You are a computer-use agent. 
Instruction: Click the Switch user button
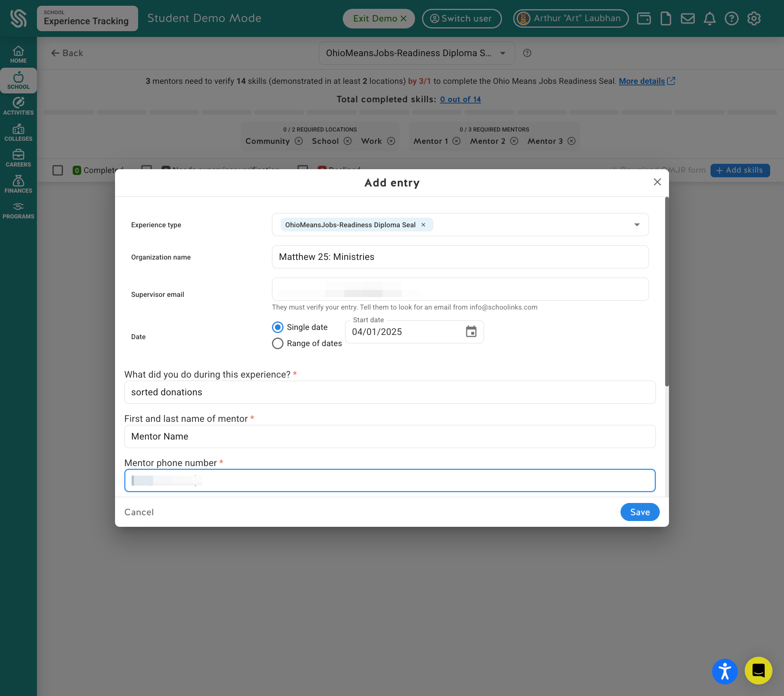(x=461, y=18)
